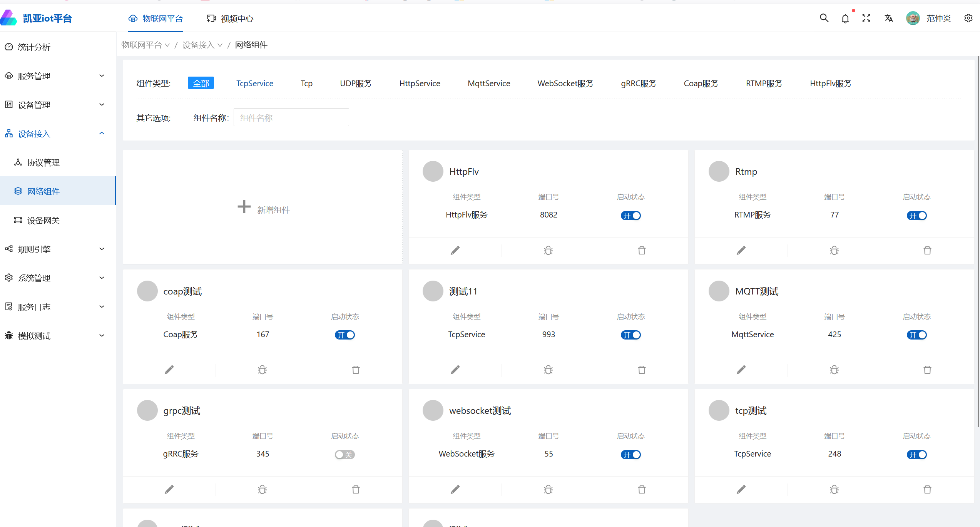Click debug icon on MQTT测试 card
Image resolution: width=980 pixels, height=527 pixels.
[x=834, y=370]
